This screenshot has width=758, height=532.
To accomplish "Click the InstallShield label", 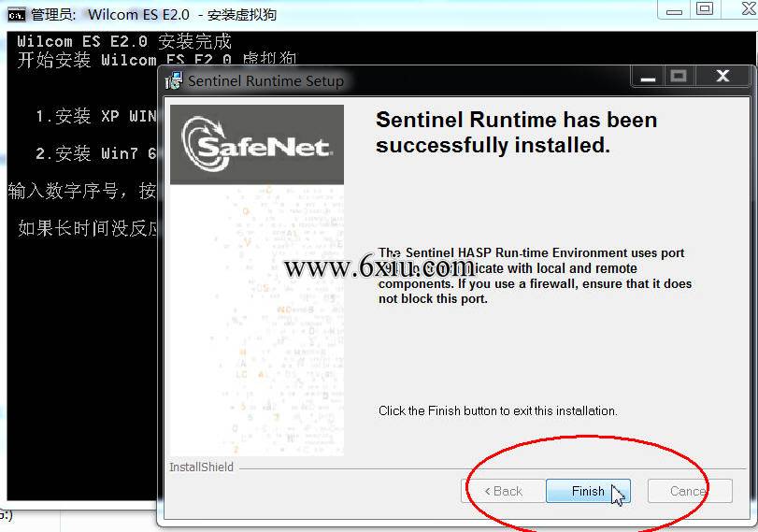I will 201,467.
